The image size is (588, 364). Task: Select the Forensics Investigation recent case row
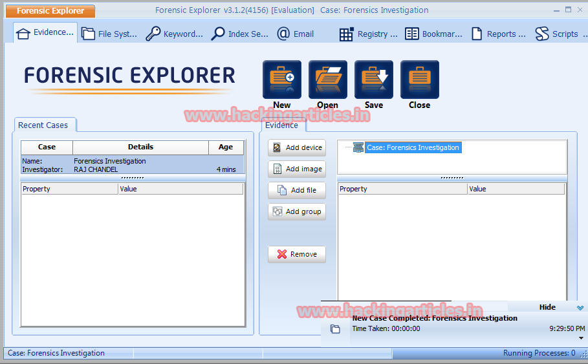(133, 166)
